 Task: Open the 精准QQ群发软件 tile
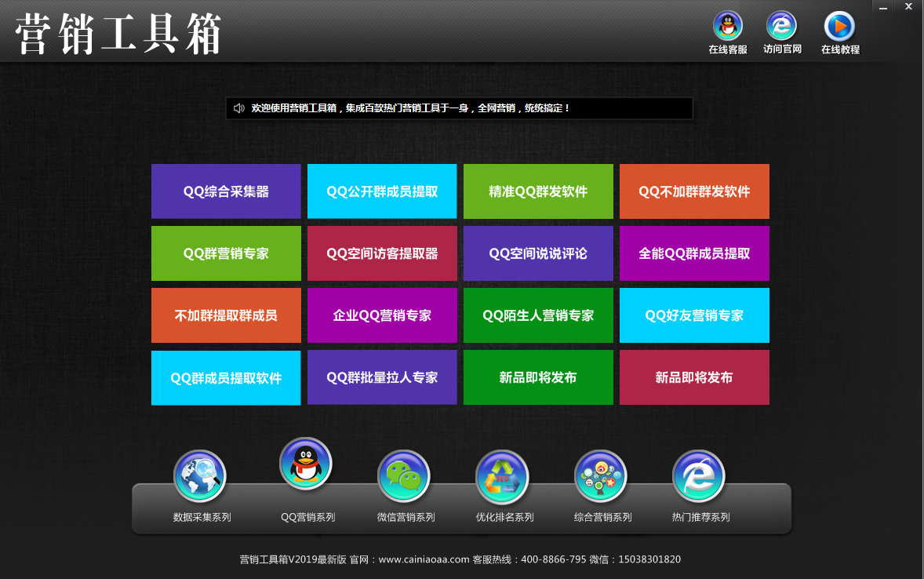coord(539,191)
